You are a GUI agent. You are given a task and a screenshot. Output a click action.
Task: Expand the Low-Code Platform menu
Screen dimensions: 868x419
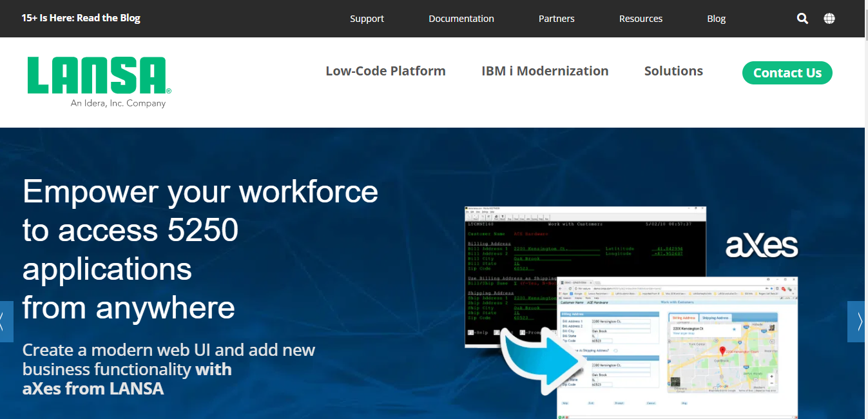tap(385, 71)
